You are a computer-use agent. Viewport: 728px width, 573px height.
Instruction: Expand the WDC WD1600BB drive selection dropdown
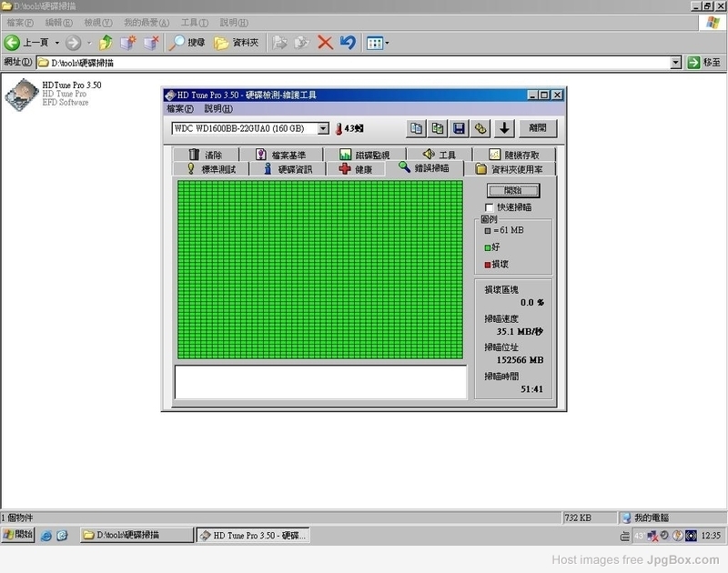point(323,129)
